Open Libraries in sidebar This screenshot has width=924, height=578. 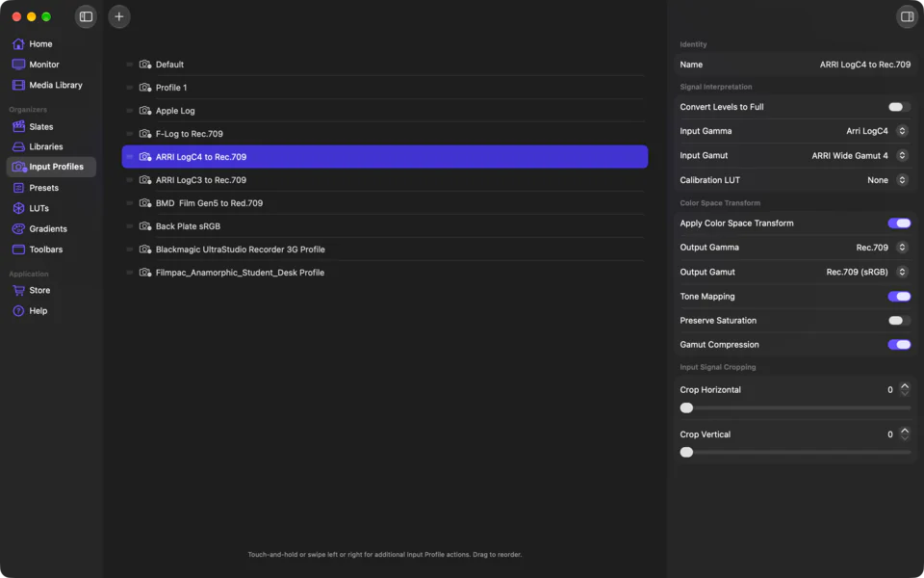coord(46,146)
